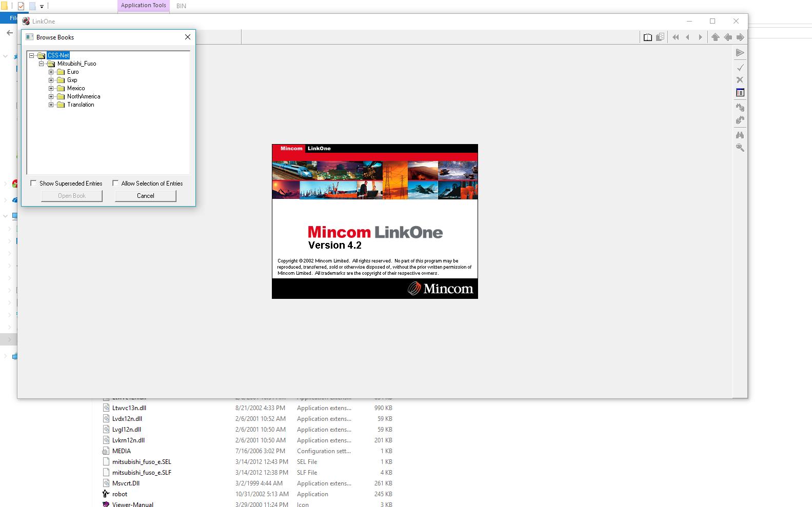Click the robot application icon in Explorer

(106, 494)
